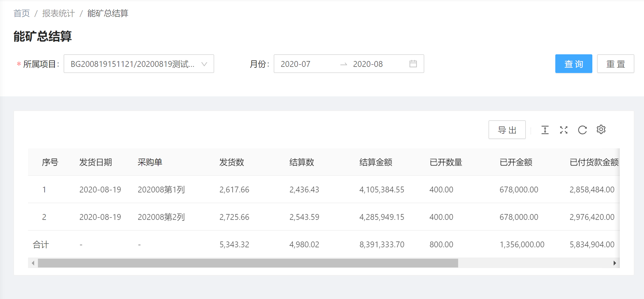Image resolution: width=644 pixels, height=299 pixels.
Task: Click the 能矿总结算 page heading
Action: coord(43,36)
